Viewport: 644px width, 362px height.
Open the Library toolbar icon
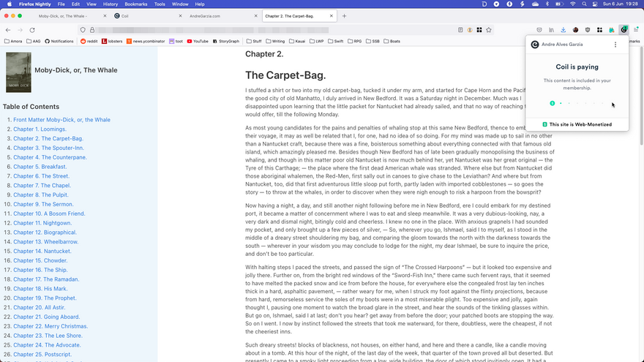[x=551, y=30]
